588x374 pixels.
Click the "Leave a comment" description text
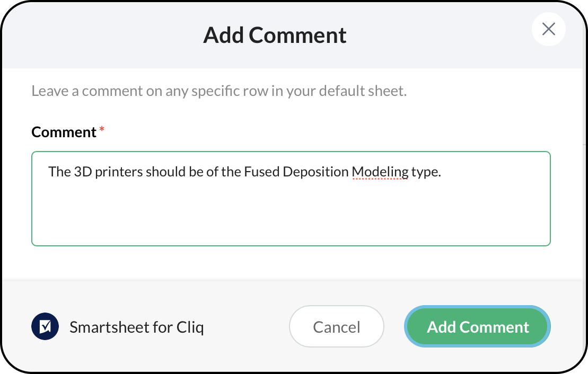(218, 91)
